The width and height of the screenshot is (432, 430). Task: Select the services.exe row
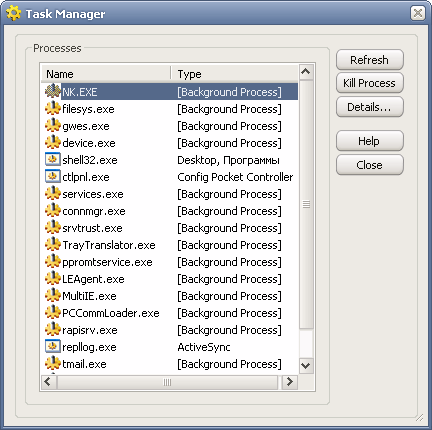click(170, 194)
